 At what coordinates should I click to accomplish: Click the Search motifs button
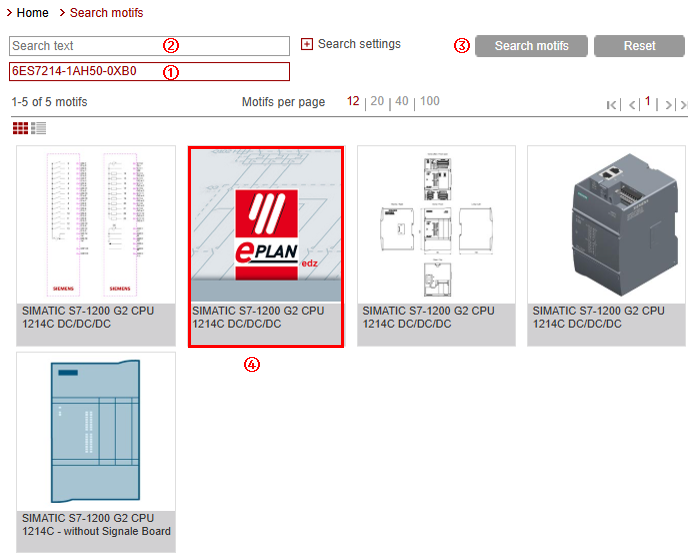[x=531, y=46]
